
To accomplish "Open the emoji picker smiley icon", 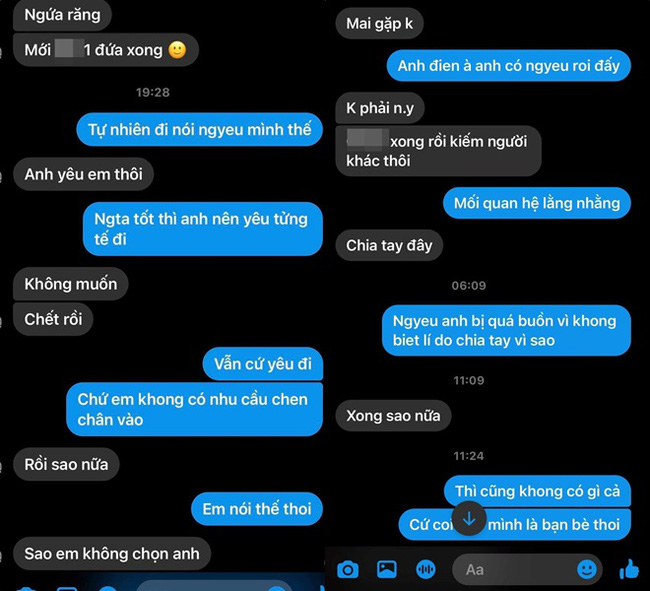I will [x=587, y=569].
